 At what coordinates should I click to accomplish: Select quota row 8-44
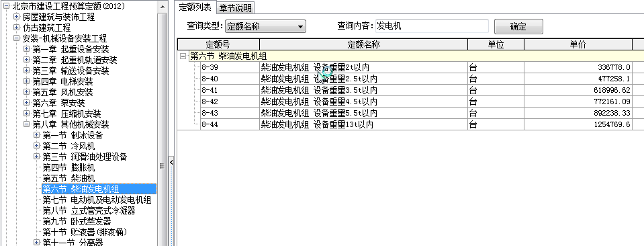coord(230,124)
